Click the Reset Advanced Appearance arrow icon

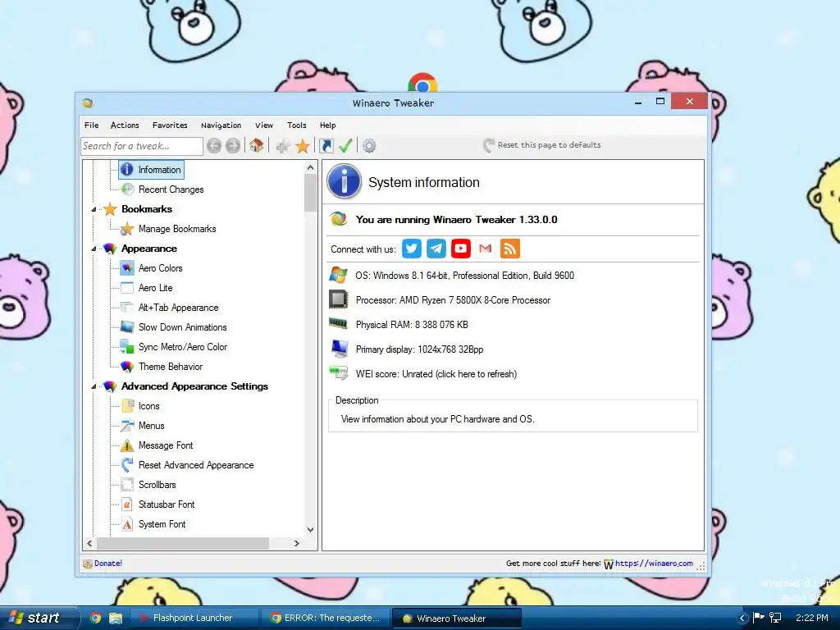127,465
